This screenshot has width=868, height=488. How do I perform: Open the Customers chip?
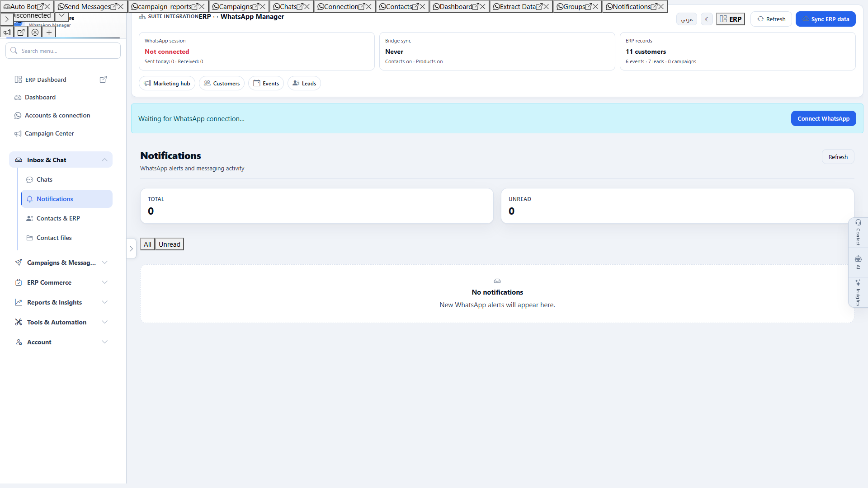(222, 83)
